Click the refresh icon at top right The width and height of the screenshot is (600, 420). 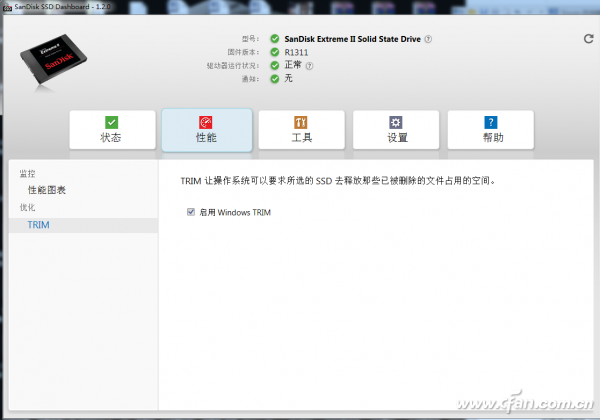point(589,39)
